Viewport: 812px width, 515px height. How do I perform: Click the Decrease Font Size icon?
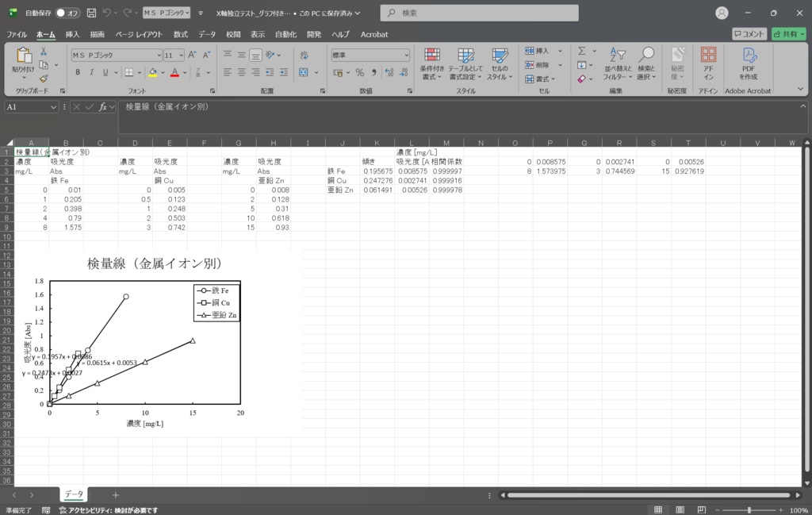tap(206, 55)
